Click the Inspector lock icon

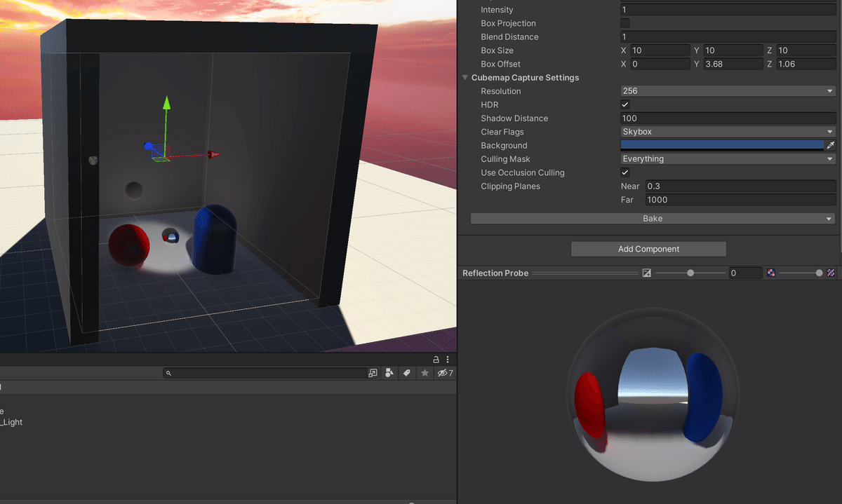click(436, 359)
